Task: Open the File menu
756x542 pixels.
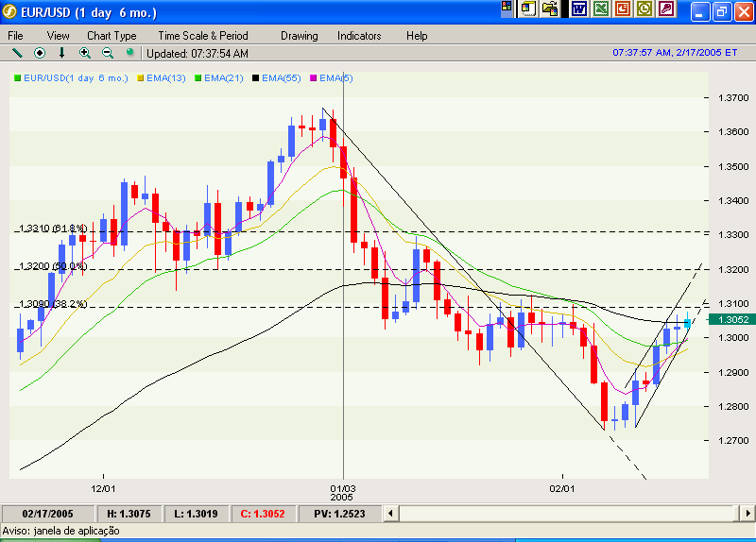Action: 15,36
